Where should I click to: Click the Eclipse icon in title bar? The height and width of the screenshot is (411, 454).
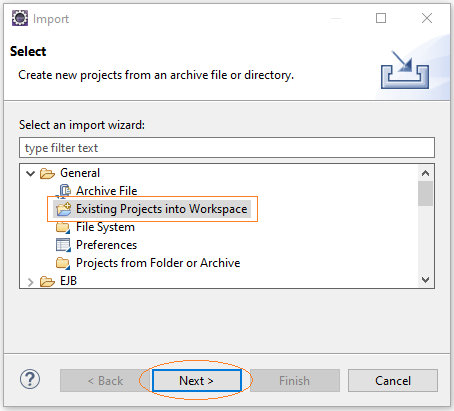coord(20,18)
